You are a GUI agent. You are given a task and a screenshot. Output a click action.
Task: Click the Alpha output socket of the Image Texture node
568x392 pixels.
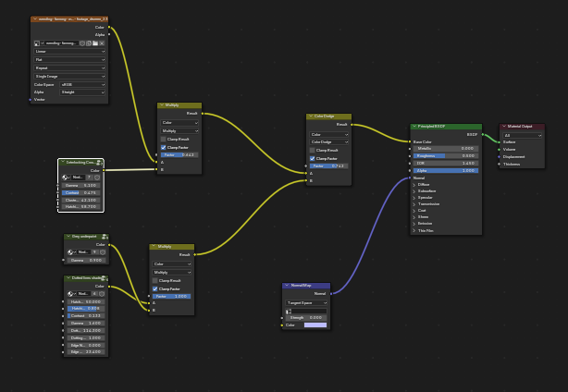coord(109,34)
